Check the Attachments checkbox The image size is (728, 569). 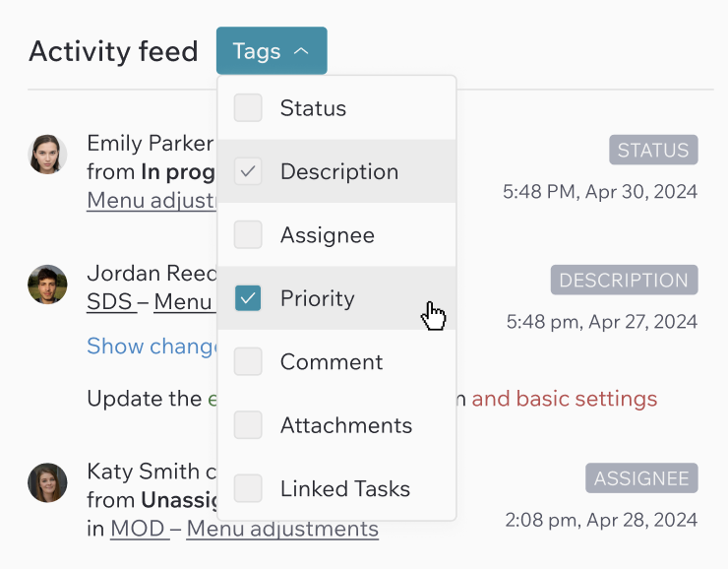tap(248, 424)
